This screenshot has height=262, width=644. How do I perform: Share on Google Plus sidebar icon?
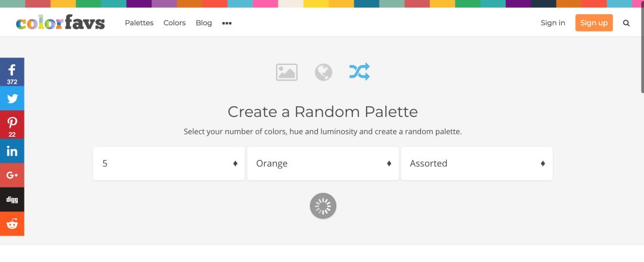tap(12, 175)
